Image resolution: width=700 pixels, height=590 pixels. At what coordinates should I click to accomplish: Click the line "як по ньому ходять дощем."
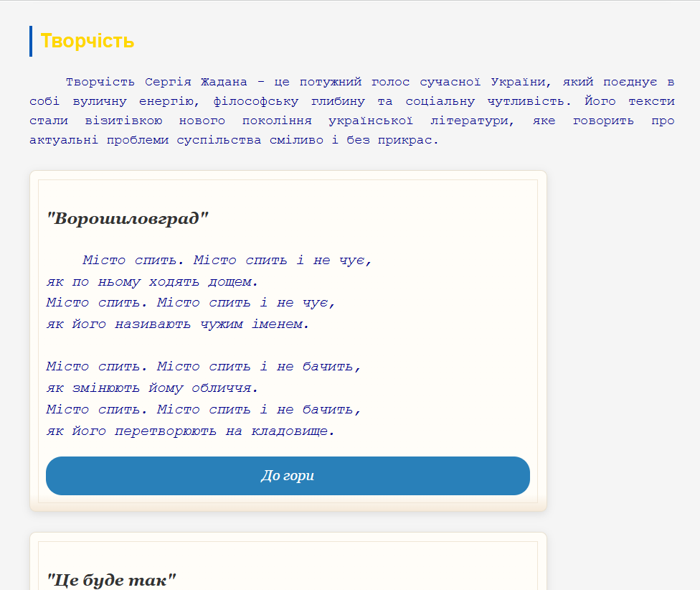pos(152,281)
